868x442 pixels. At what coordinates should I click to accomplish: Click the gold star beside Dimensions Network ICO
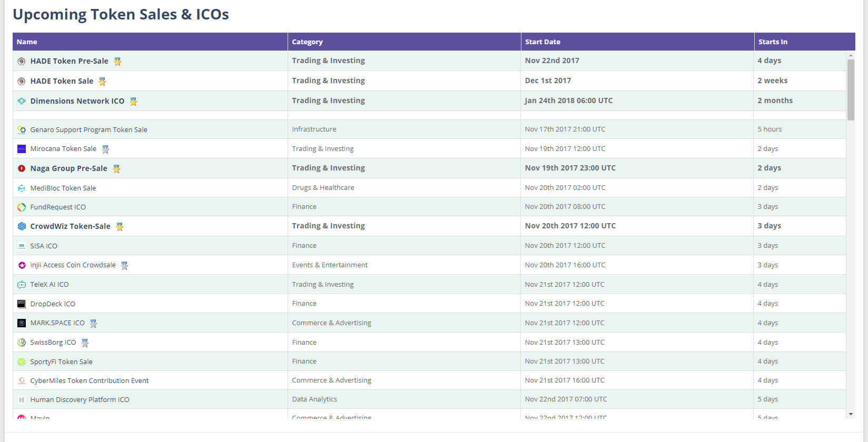point(133,102)
